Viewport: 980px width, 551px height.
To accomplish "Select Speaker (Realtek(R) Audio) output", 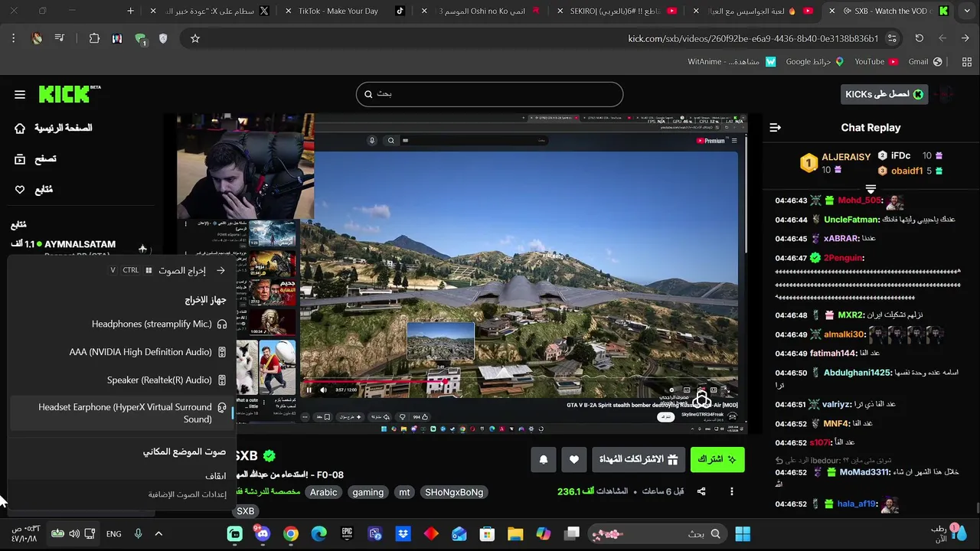I will tap(122, 380).
